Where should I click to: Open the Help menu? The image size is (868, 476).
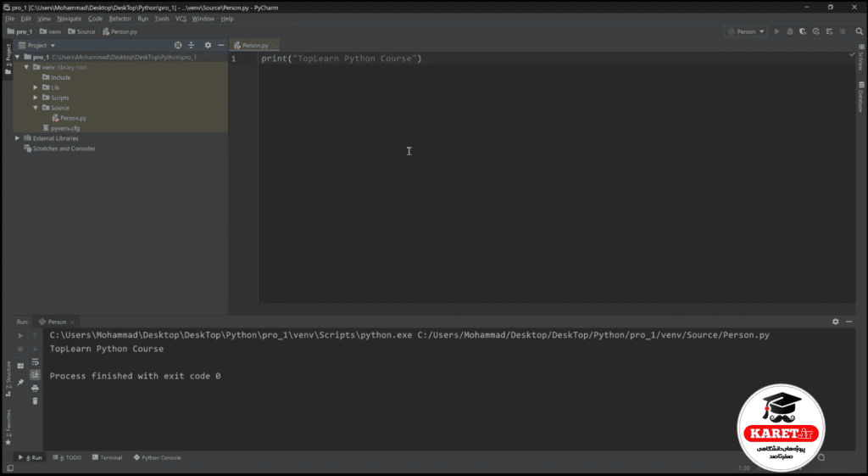[227, 19]
